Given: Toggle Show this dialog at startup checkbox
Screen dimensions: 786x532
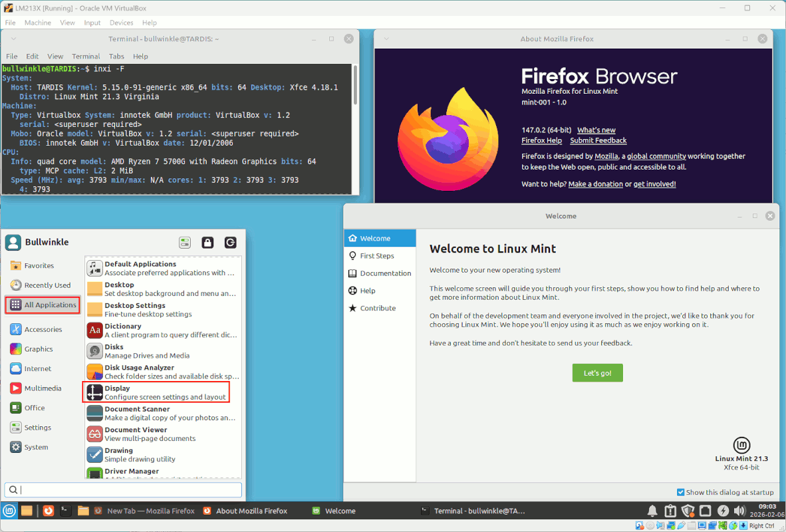Looking at the screenshot, I should pos(680,492).
